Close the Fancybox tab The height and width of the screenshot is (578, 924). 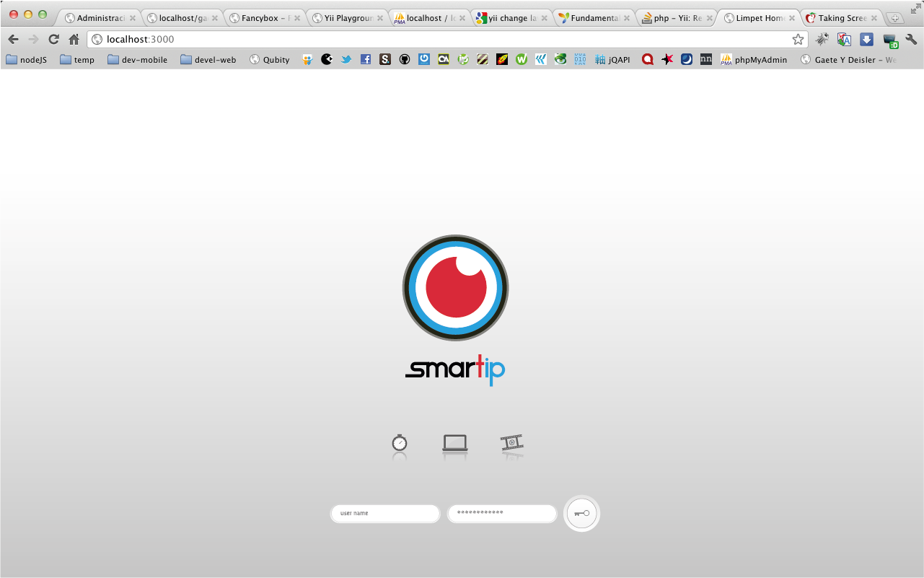click(298, 18)
